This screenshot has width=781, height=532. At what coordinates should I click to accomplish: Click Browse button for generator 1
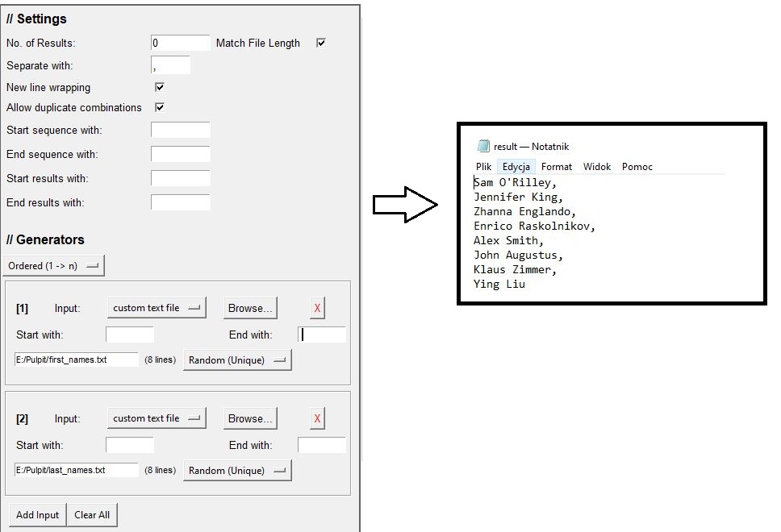tap(250, 309)
